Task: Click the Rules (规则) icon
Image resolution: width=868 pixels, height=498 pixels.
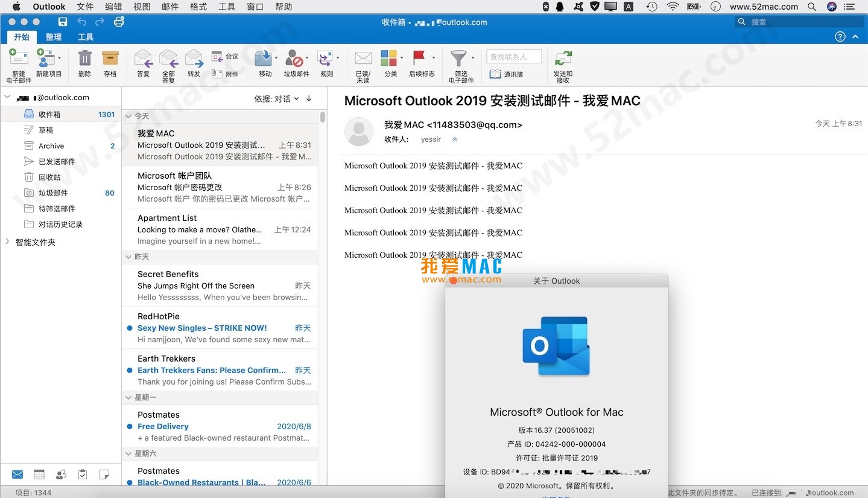Action: click(x=325, y=58)
